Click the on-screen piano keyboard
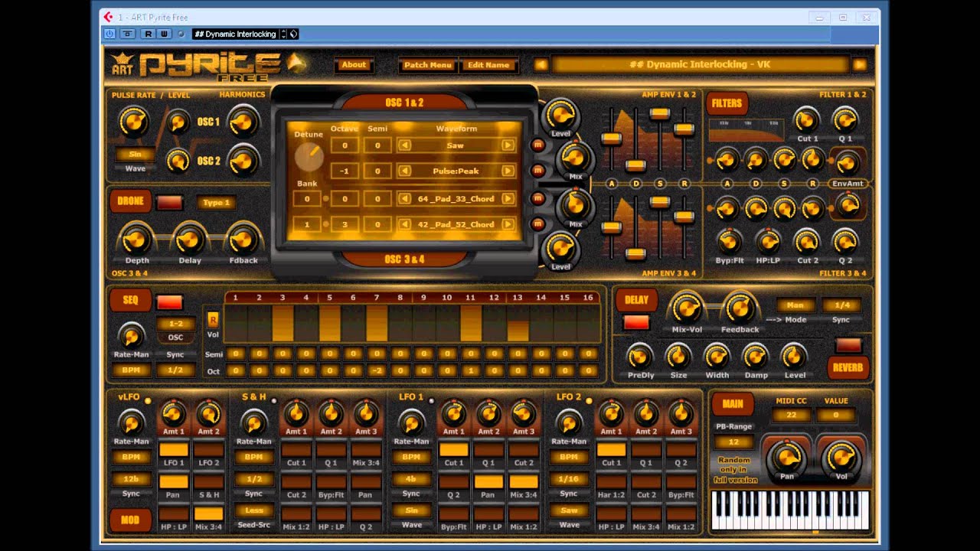This screenshot has height=551, width=980. tap(790, 510)
